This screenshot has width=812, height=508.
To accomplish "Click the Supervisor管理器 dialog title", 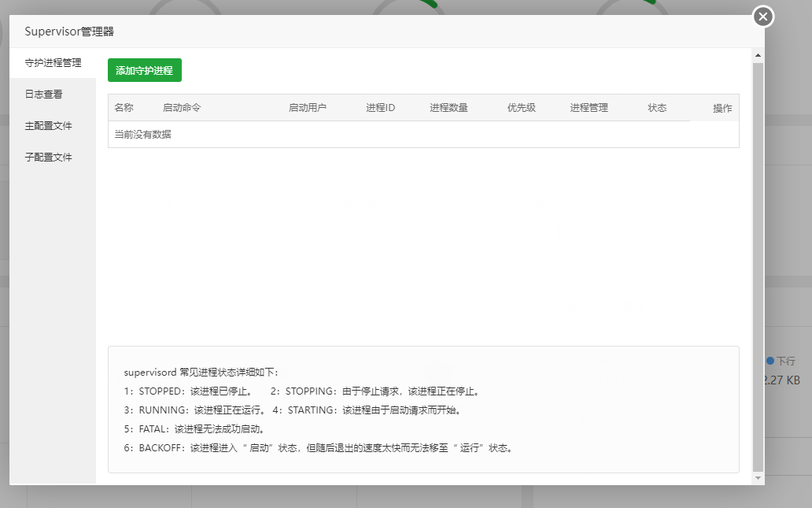I will point(69,32).
